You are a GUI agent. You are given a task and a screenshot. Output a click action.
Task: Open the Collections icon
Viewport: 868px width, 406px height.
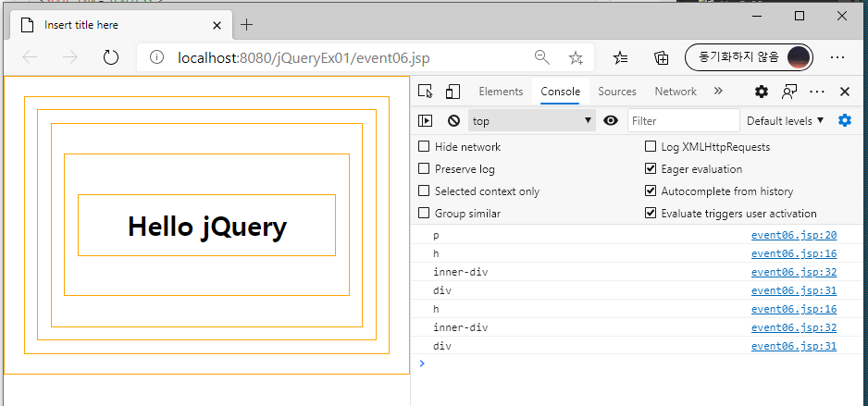[661, 57]
